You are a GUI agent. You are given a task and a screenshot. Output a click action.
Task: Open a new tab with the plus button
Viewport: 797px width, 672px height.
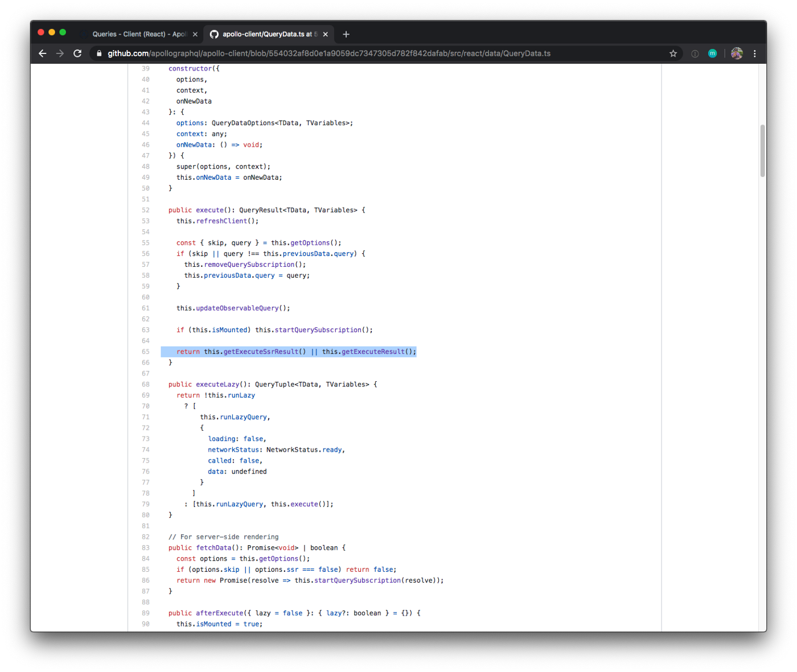(x=346, y=34)
